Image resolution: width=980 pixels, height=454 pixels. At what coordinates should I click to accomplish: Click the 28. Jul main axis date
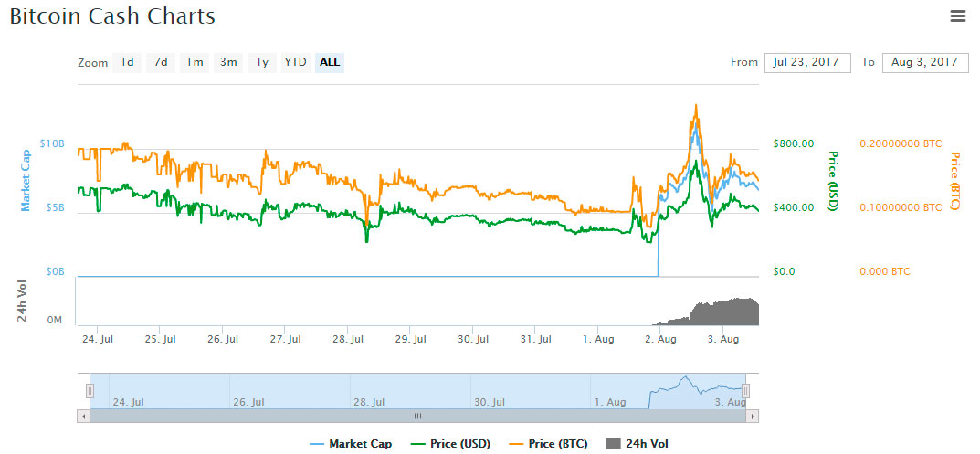[x=348, y=339]
